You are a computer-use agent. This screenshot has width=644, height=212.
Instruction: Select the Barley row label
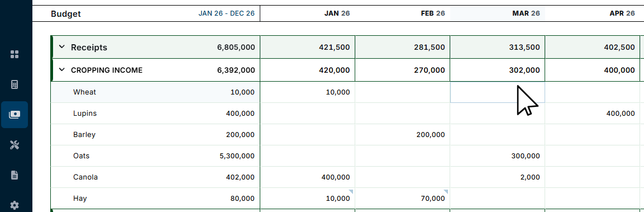84,135
